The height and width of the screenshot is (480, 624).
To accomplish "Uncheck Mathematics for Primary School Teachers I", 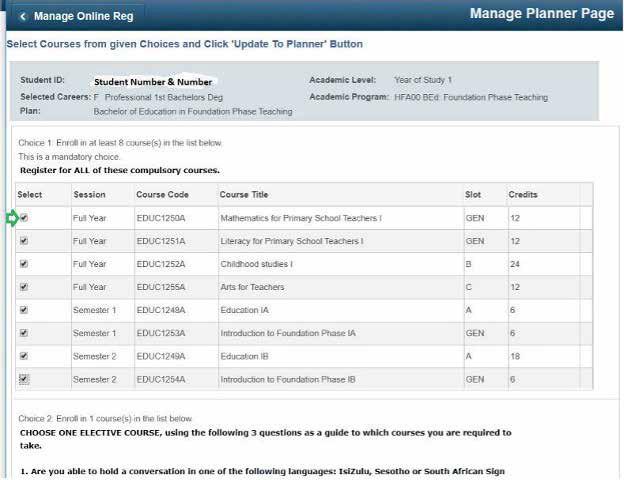I will click(x=24, y=218).
